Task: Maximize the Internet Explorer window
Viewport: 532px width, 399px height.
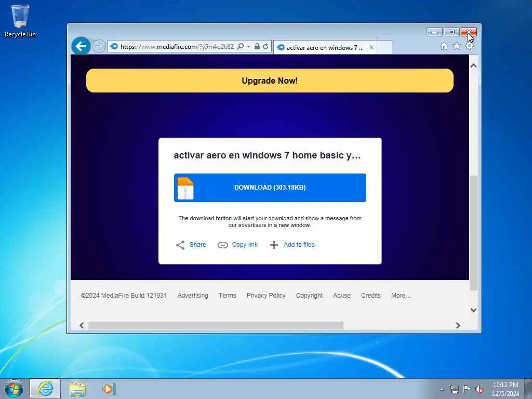Action: [x=451, y=32]
